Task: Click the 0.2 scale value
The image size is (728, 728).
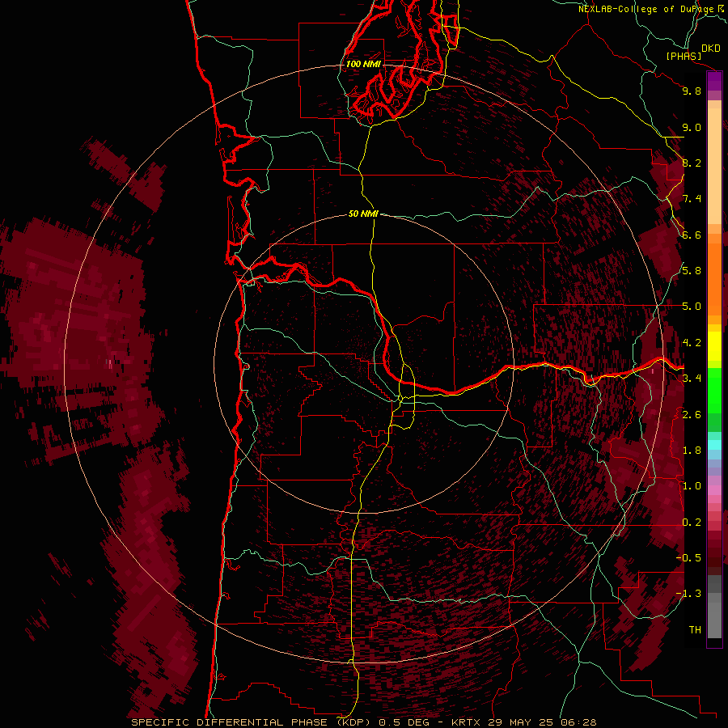Action: click(x=692, y=523)
